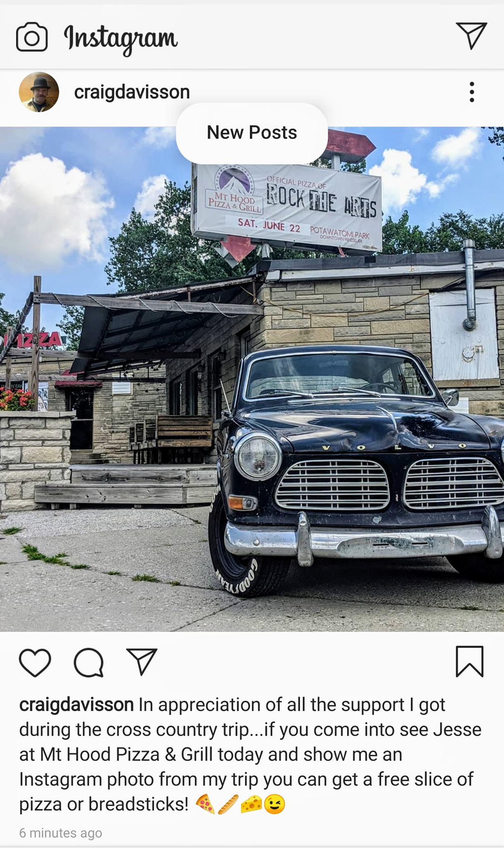Open craigdavisson profile picture
Viewport: 504px width, 848px height.
[39, 92]
